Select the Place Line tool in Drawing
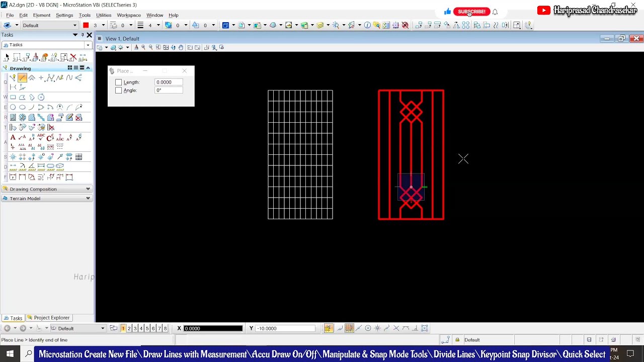The height and width of the screenshot is (362, 644). coord(22,77)
